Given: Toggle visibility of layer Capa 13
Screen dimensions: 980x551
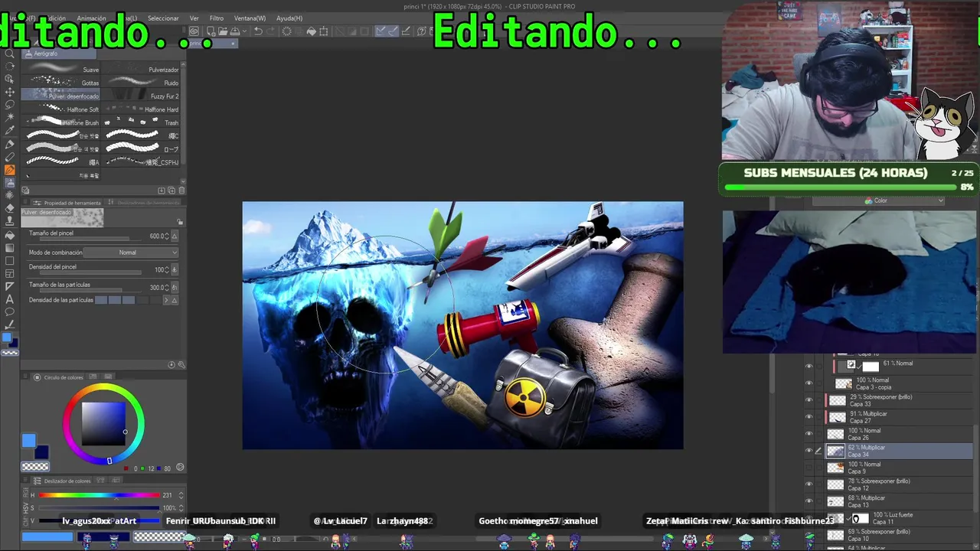Looking at the screenshot, I should click(808, 501).
